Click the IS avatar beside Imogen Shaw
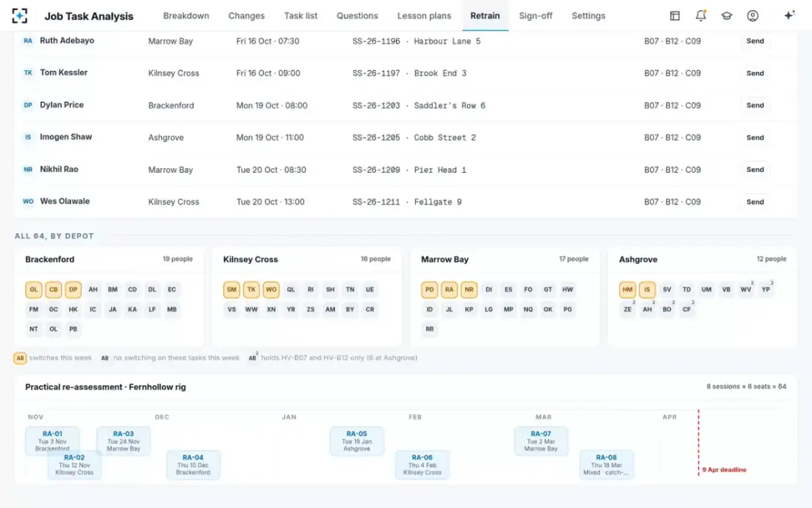Image resolution: width=812 pixels, height=508 pixels. coord(28,137)
